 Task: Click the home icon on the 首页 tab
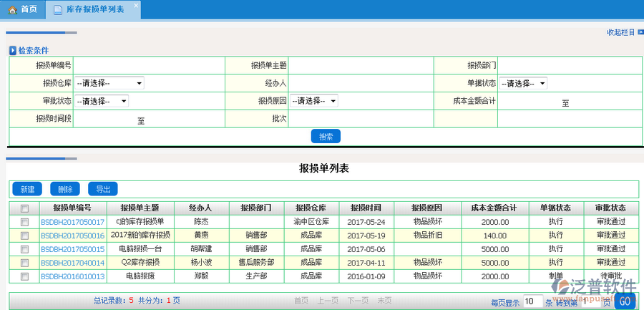[x=12, y=10]
